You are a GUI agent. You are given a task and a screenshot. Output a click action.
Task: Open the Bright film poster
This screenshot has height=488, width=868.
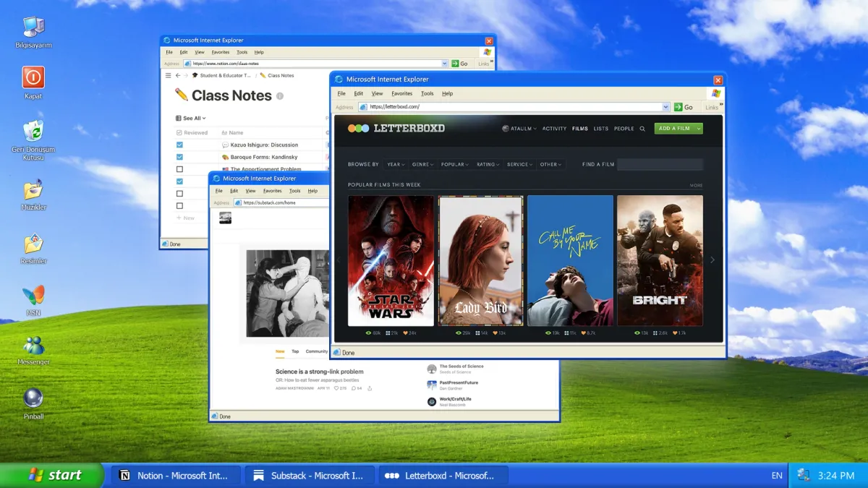(x=660, y=260)
